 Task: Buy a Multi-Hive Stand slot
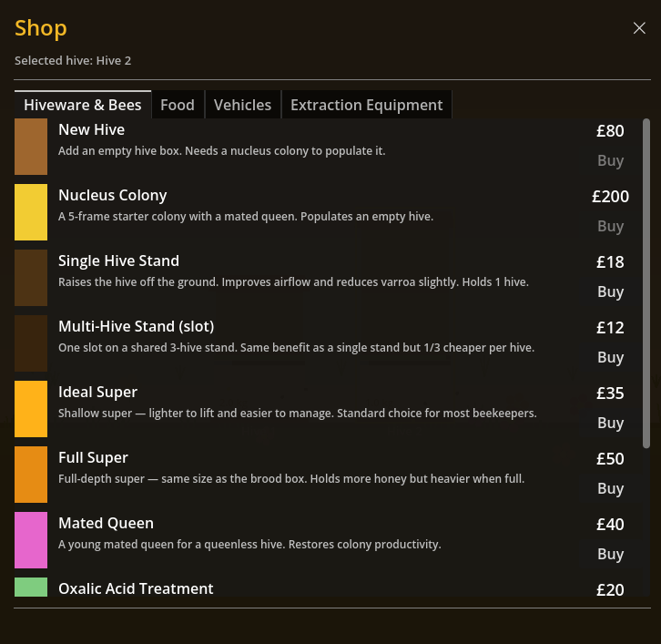[x=610, y=357]
